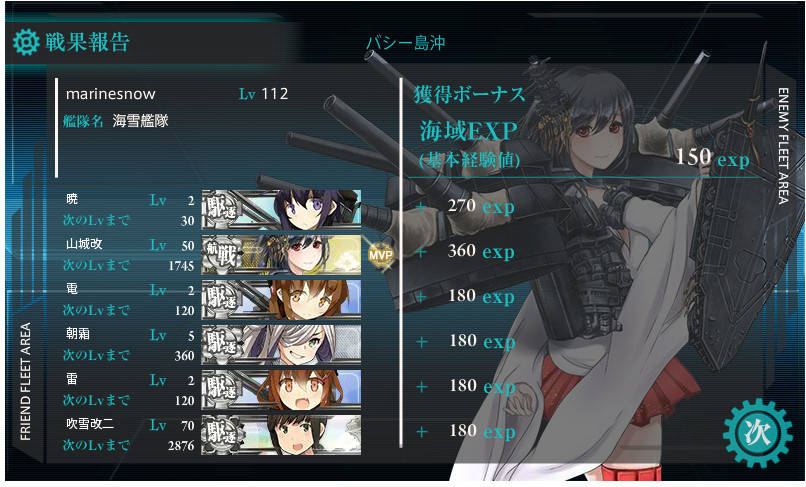Click the gear icon beside 戦果報告
The width and height of the screenshot is (806, 487).
[x=26, y=42]
